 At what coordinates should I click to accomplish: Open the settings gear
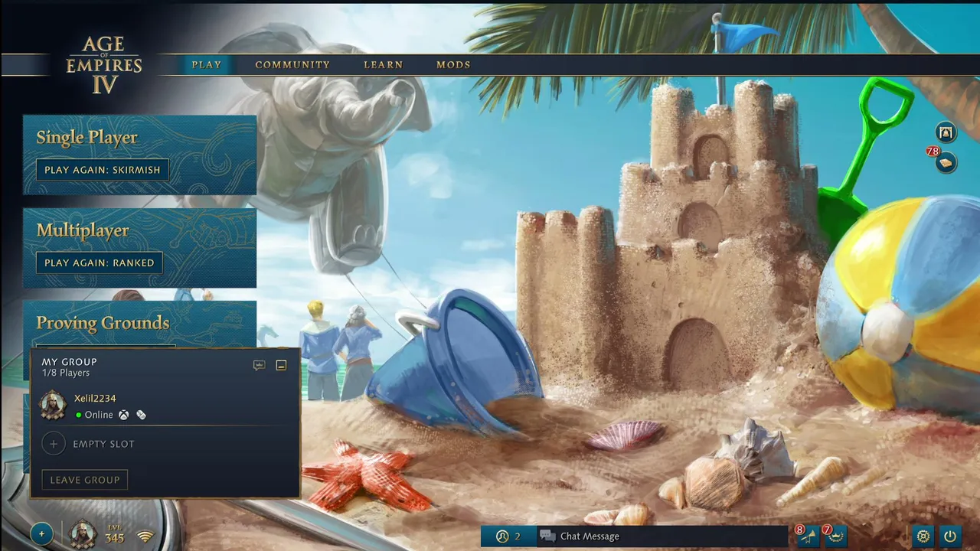[923, 536]
